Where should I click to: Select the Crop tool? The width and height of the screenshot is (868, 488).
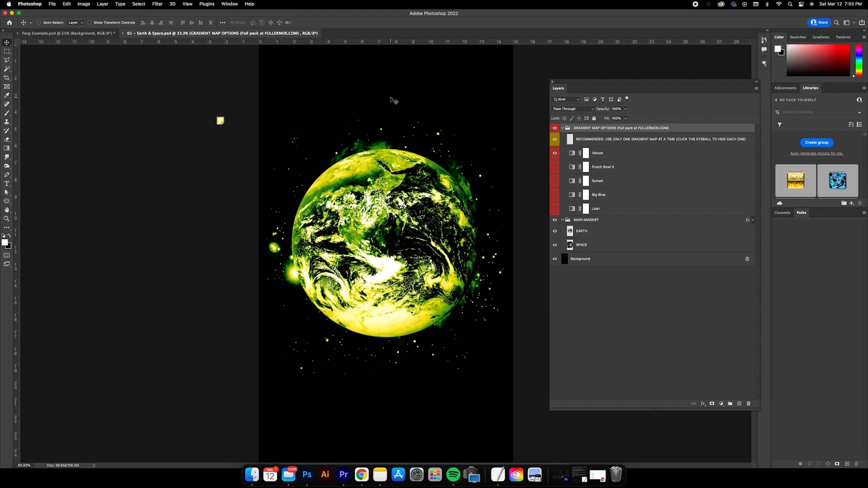7,78
